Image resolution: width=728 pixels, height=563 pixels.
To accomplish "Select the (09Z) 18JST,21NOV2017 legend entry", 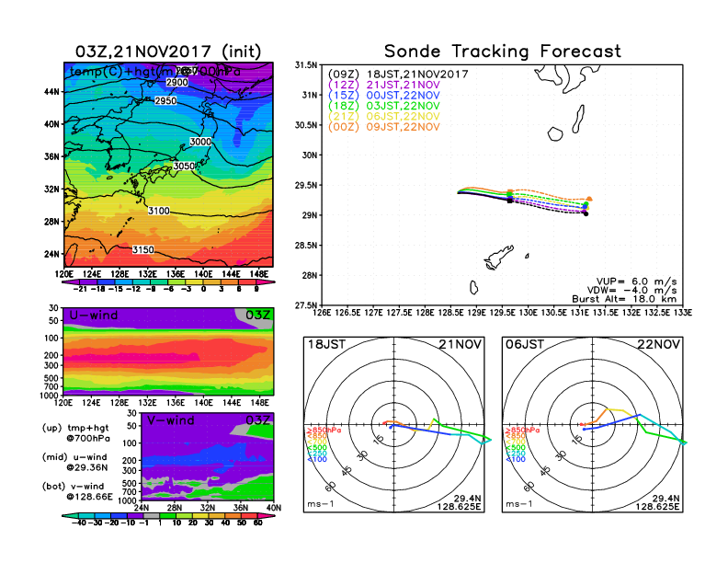I will 398,73.
